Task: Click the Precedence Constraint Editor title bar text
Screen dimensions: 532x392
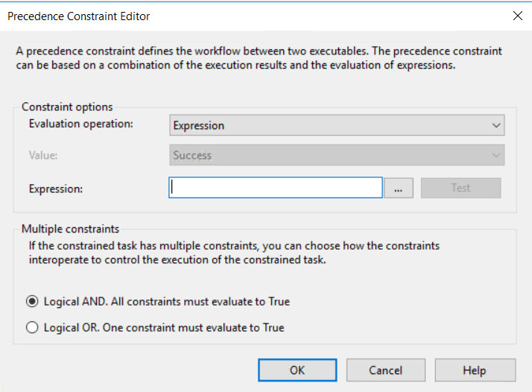Action: point(79,16)
